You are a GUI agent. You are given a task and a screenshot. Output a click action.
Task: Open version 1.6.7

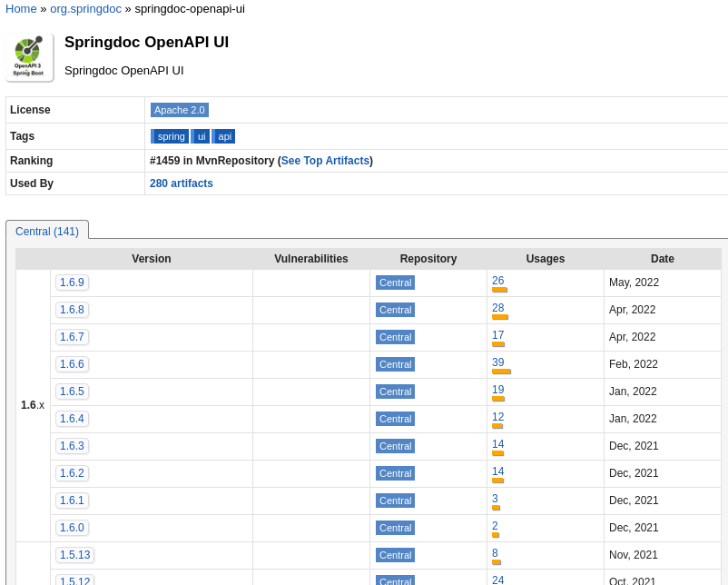click(x=72, y=337)
